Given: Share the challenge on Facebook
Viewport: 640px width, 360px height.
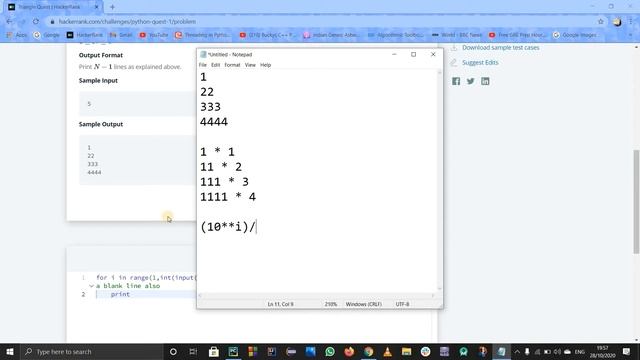Looking at the screenshot, I should point(456,81).
